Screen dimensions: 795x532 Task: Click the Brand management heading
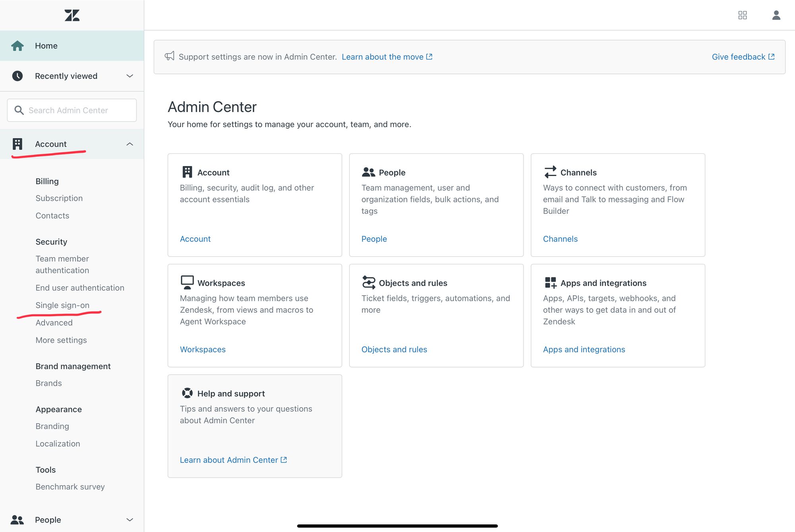tap(73, 366)
